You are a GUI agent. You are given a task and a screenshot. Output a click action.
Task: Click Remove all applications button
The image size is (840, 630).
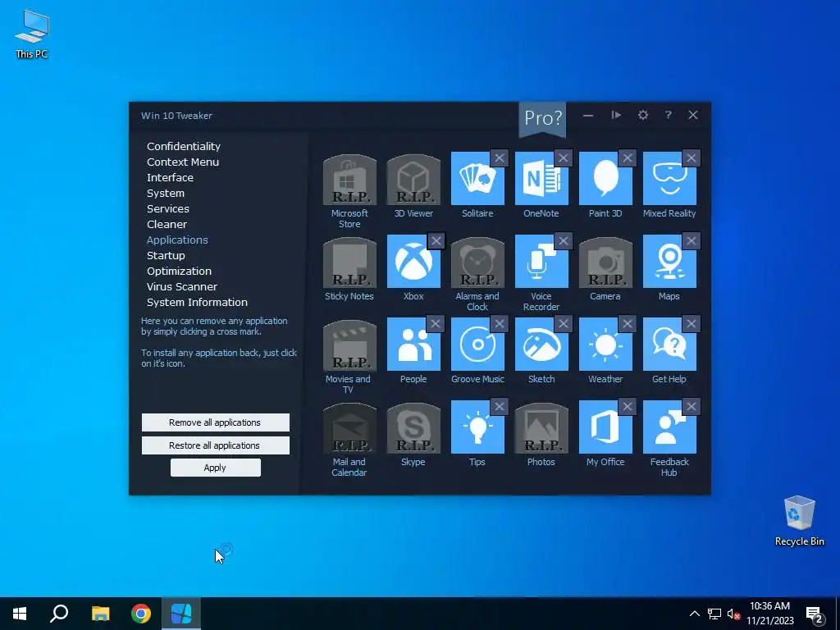(x=216, y=422)
